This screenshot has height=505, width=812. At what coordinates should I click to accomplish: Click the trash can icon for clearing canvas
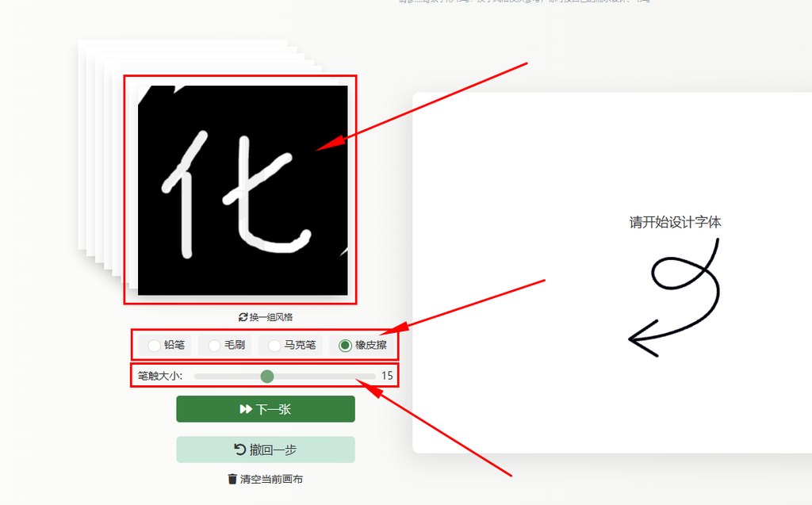pyautogui.click(x=232, y=479)
